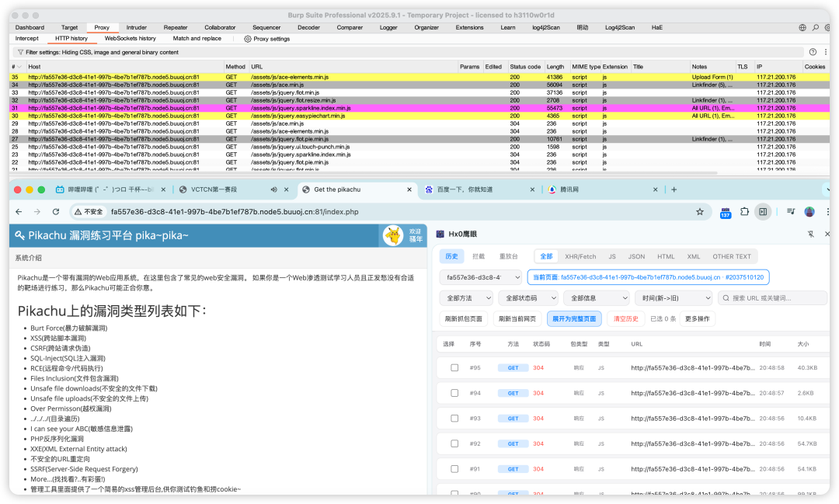Image resolution: width=839 pixels, height=504 pixels.
Task: Click 更多操作 button
Action: tap(697, 319)
